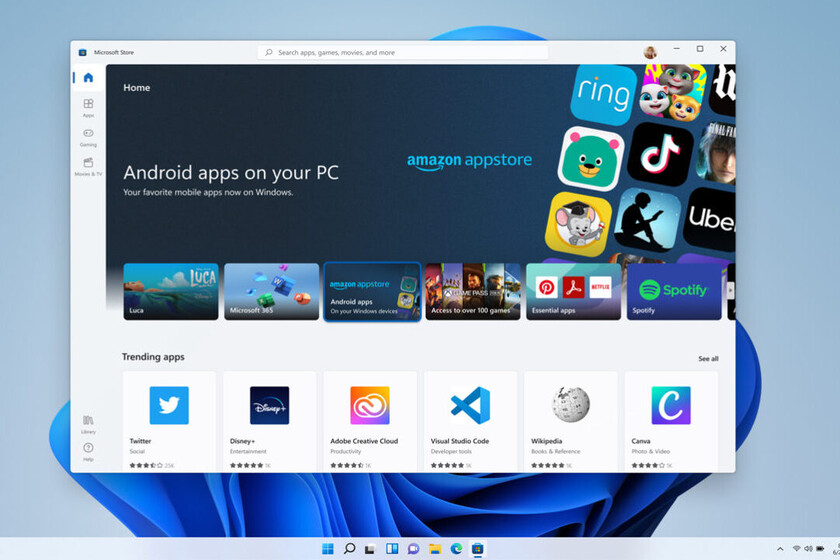
Task: Click the Trending apps heading
Action: 153,357
